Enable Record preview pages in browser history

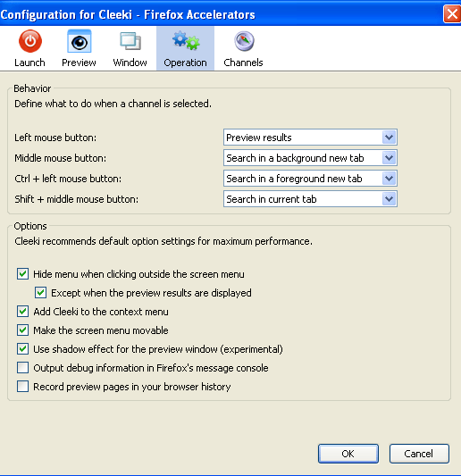[22, 387]
